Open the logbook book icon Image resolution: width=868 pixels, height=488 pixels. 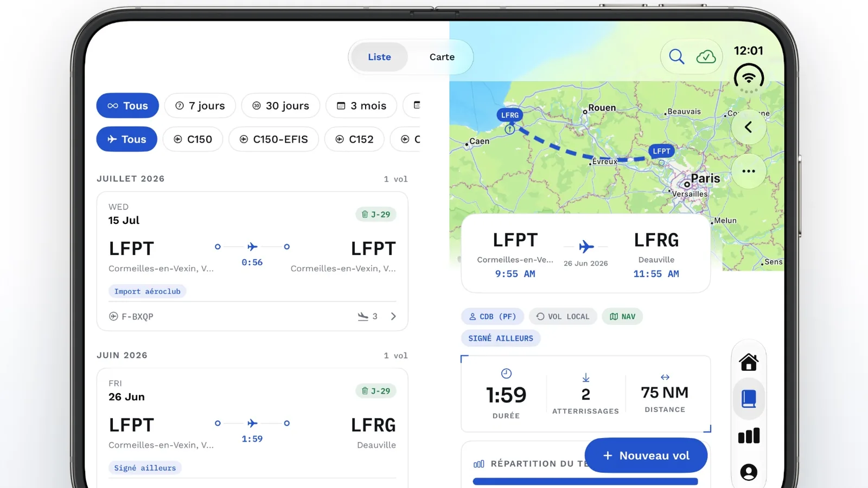(749, 399)
